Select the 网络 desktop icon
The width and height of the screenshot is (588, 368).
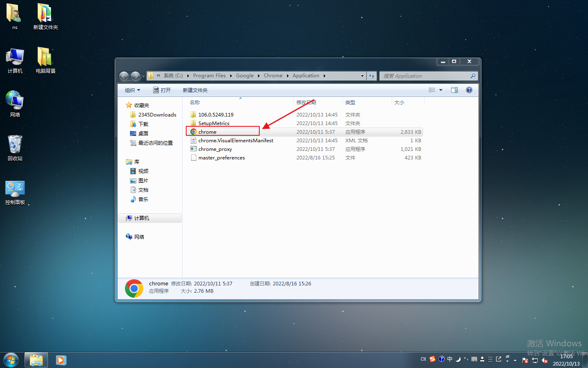tap(15, 100)
